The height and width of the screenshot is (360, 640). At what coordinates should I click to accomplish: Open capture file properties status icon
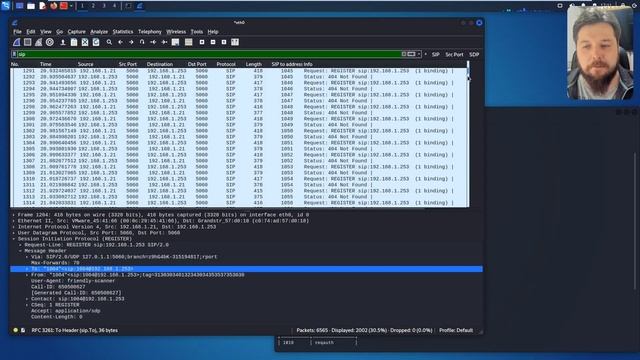click(23, 330)
